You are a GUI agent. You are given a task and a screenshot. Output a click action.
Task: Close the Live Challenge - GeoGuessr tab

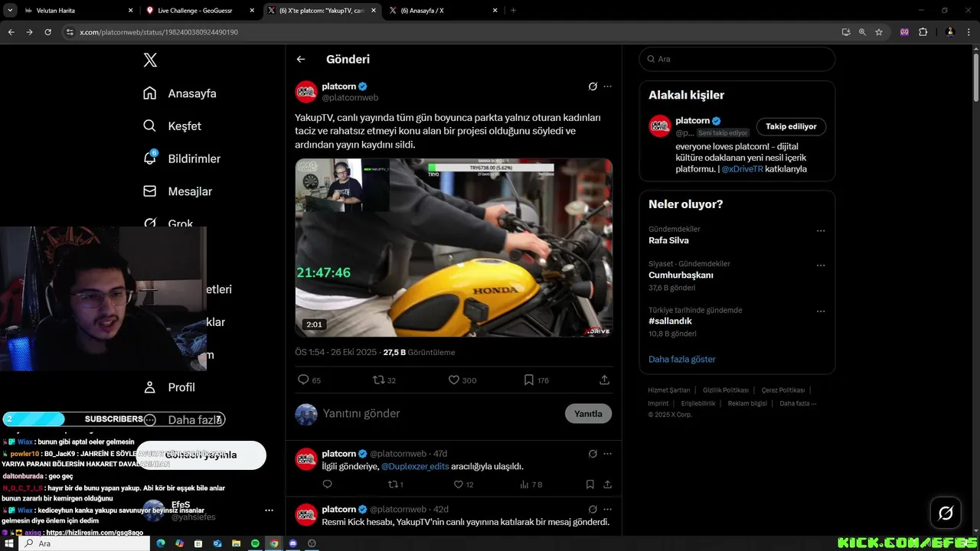point(252,11)
